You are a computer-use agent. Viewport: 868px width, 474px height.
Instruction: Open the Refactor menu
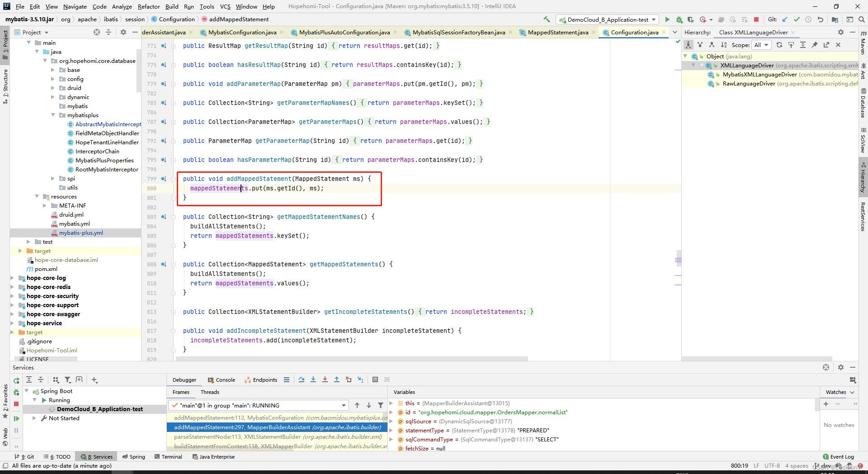[x=149, y=6]
